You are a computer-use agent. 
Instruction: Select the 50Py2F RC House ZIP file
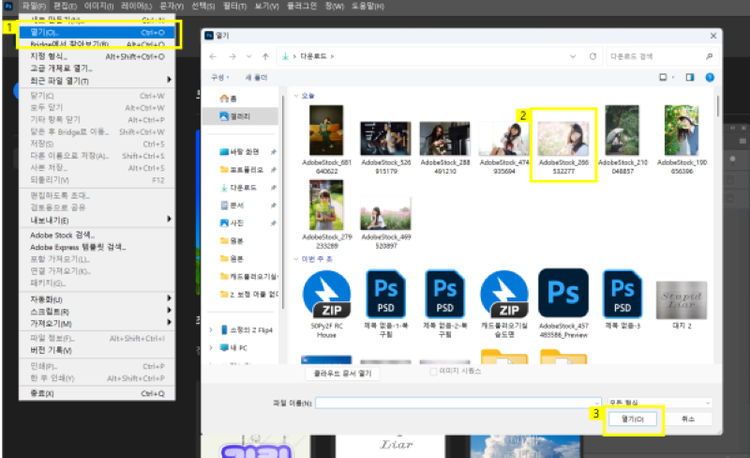point(327,304)
